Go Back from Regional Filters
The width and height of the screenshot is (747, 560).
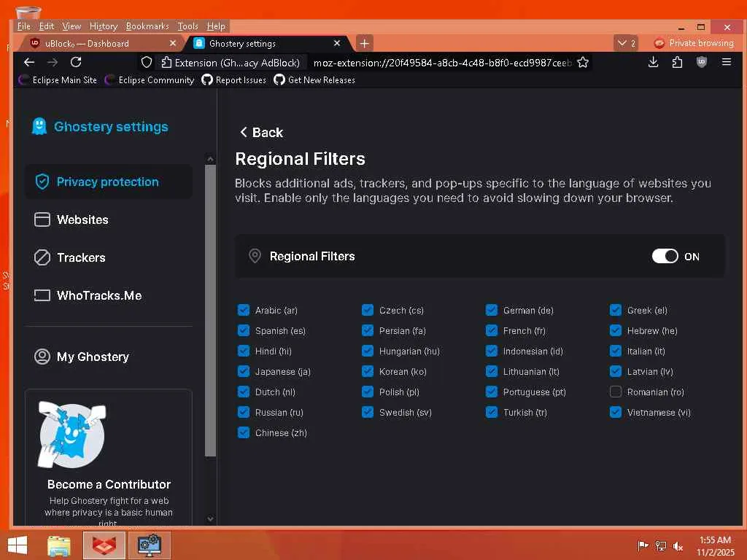point(261,133)
